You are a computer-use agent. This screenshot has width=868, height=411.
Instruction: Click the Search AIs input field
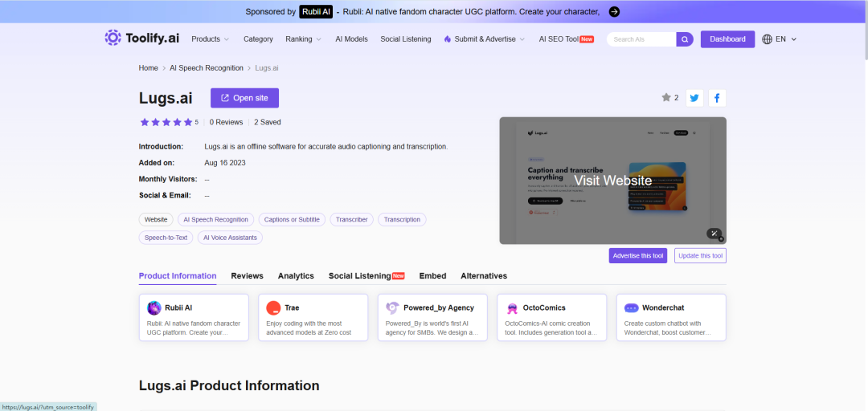pos(641,39)
